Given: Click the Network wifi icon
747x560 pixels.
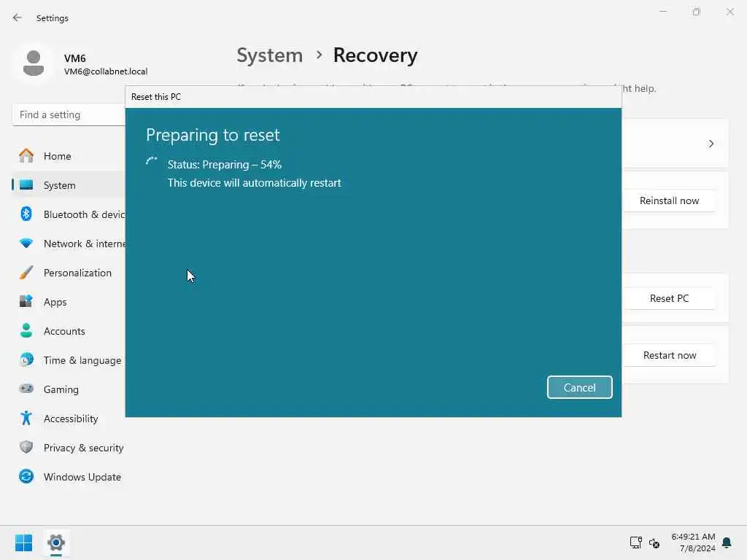Looking at the screenshot, I should point(26,244).
